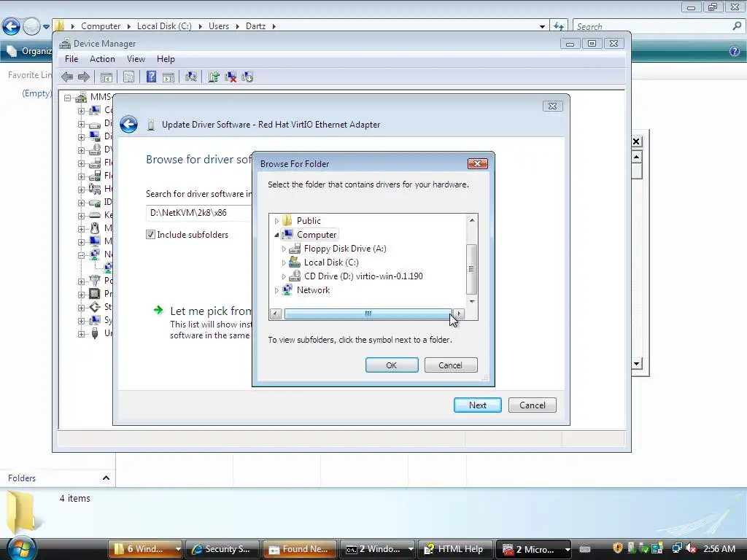Open the Help menu in Device Manager
This screenshot has width=747, height=560.
click(x=166, y=59)
